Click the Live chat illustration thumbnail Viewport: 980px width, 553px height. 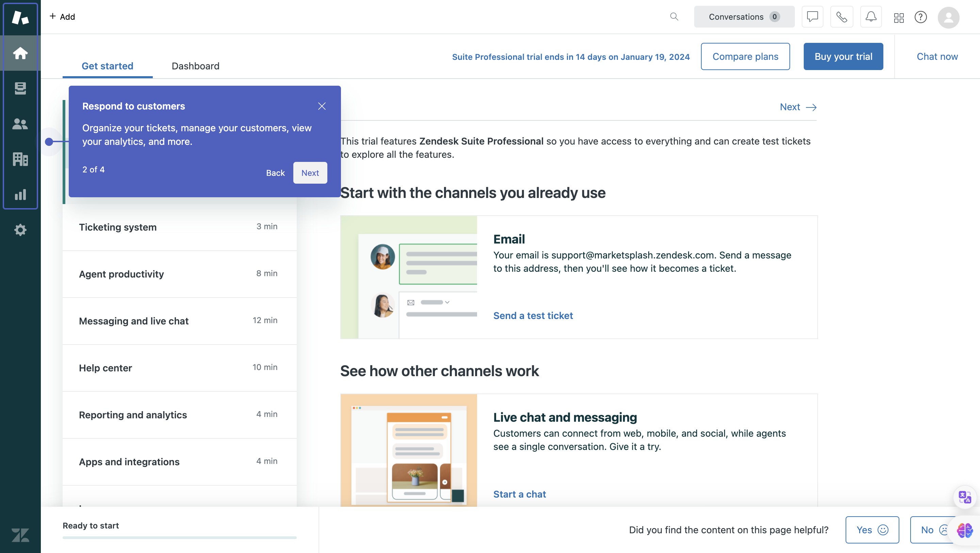408,450
